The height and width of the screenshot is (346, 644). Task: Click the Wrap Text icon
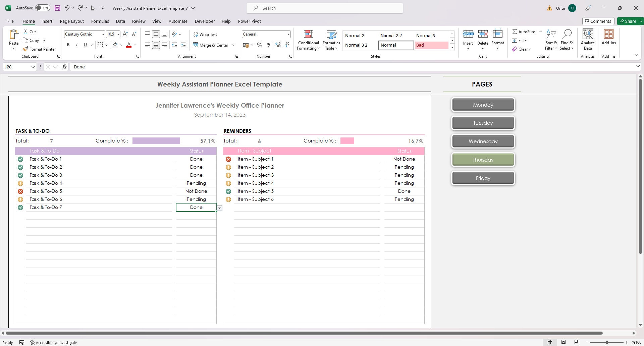pos(196,34)
